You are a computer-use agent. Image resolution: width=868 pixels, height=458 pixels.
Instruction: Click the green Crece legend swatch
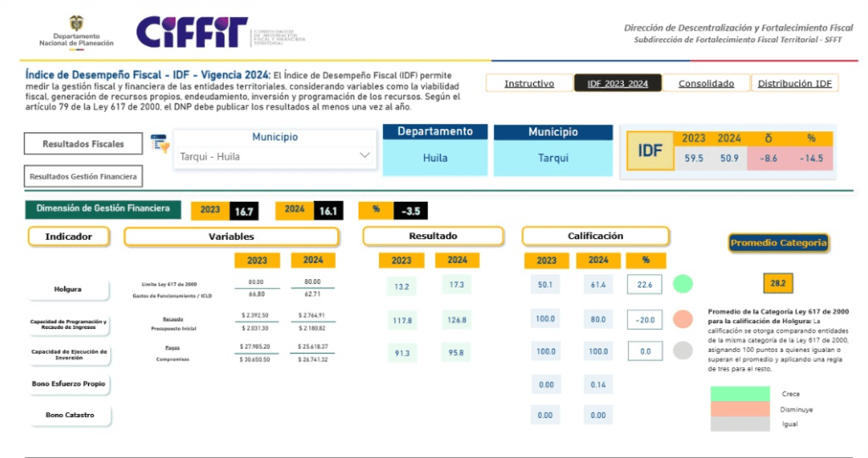tap(739, 394)
